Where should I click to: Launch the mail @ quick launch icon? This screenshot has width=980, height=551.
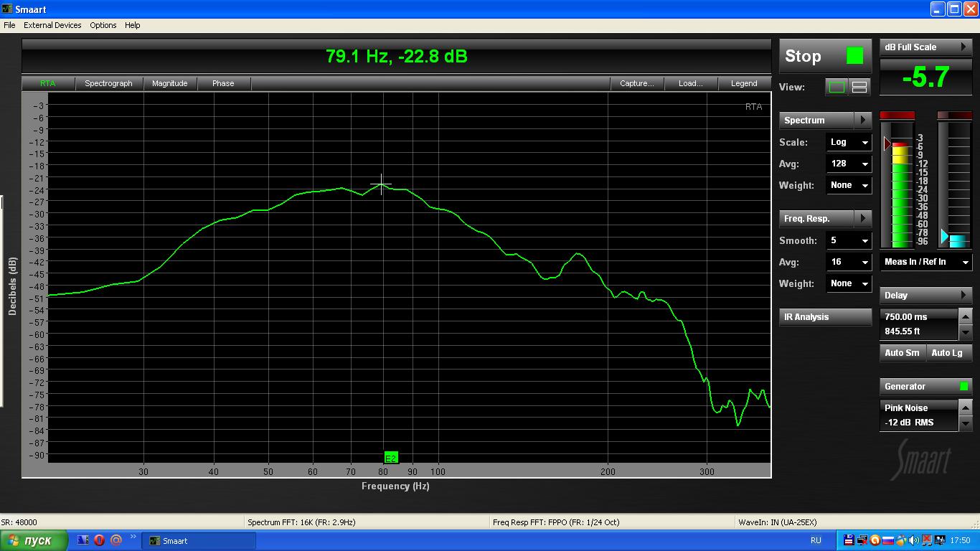[x=116, y=540]
